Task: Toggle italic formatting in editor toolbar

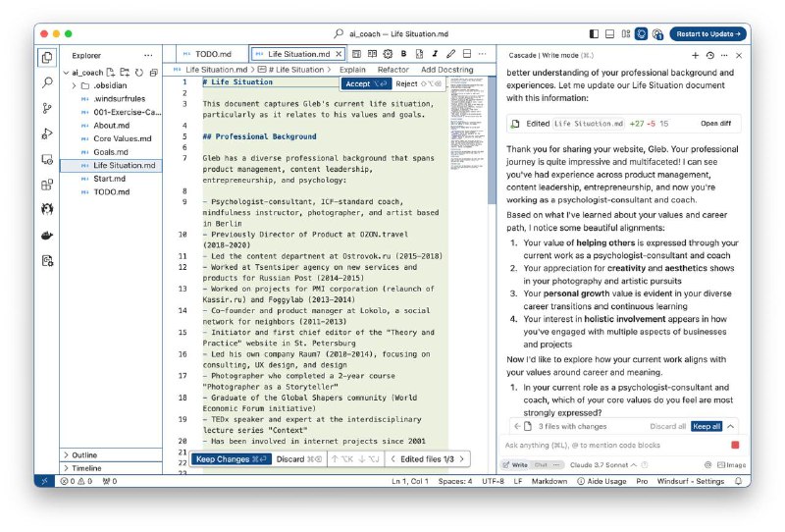Action: (435, 54)
